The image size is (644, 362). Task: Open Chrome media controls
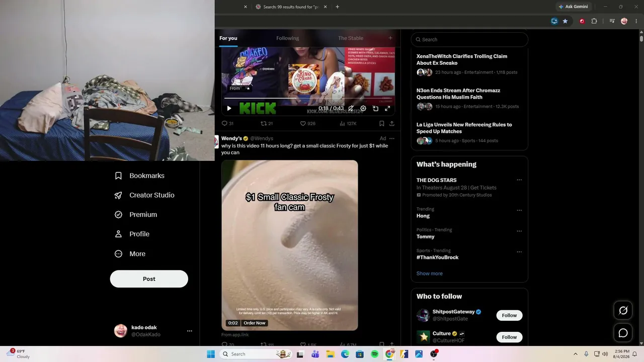click(612, 21)
